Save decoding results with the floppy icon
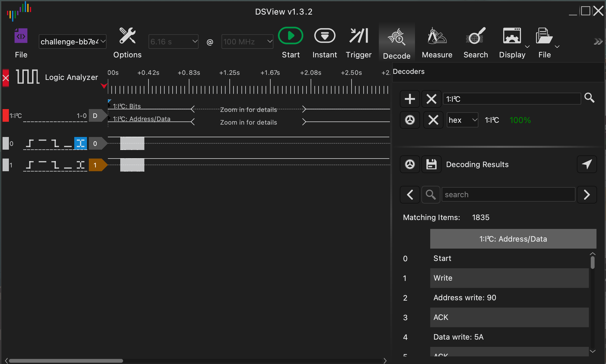The image size is (606, 364). click(x=431, y=164)
